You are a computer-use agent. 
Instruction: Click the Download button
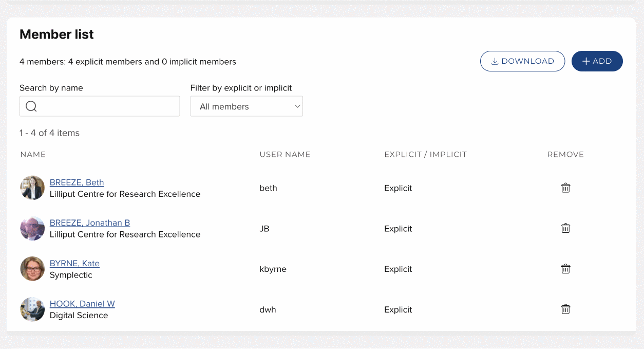[522, 61]
